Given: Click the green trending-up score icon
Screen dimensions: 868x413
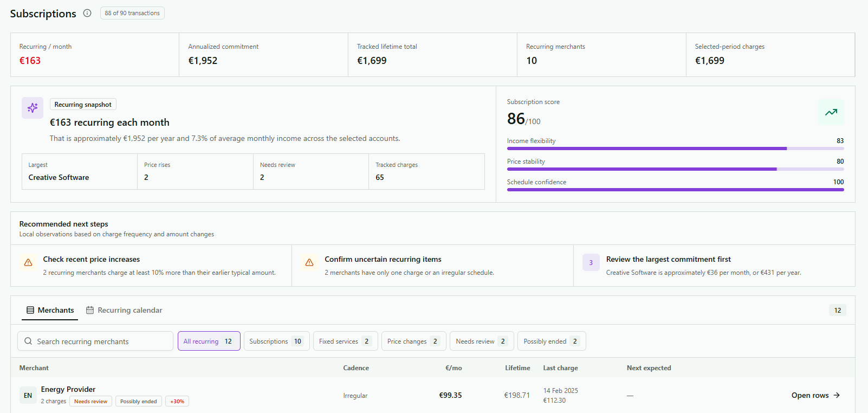Looking at the screenshot, I should tap(831, 112).
